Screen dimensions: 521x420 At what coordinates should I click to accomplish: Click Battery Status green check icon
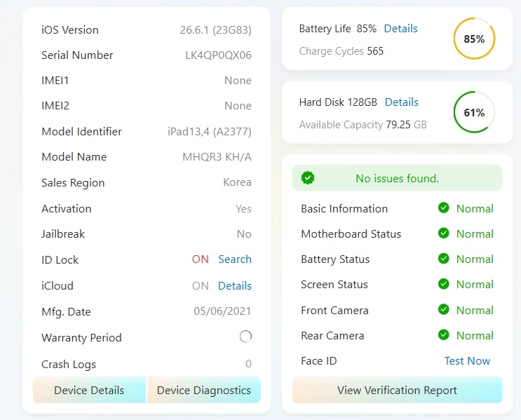coord(444,259)
